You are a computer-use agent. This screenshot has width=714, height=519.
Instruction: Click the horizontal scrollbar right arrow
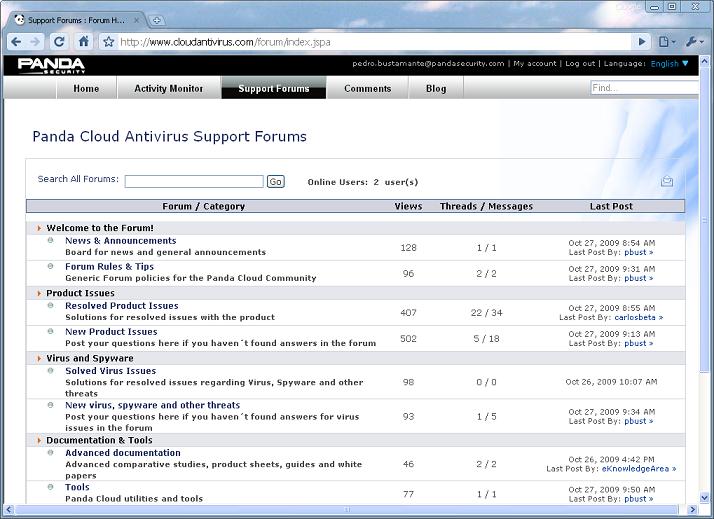pyautogui.click(x=693, y=509)
